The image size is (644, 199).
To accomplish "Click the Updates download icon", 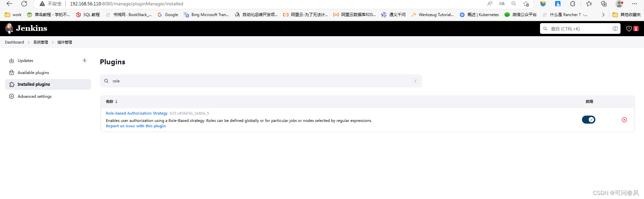I will pos(12,61).
